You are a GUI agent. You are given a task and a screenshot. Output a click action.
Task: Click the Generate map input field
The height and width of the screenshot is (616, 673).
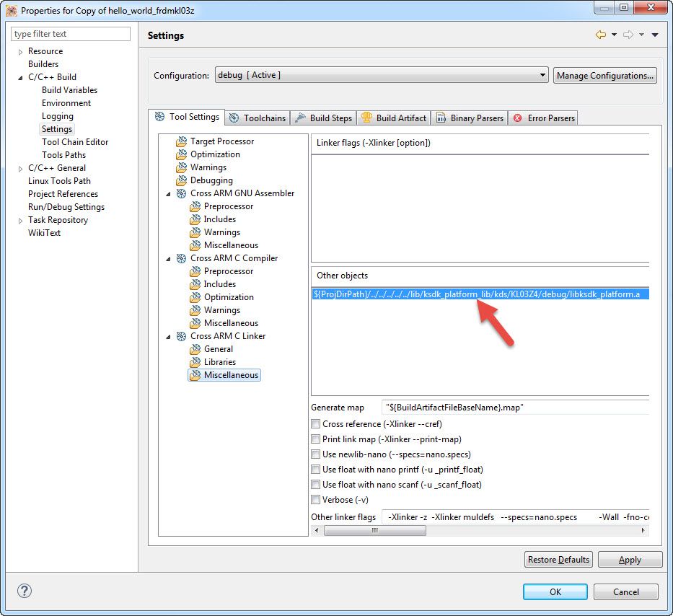[x=515, y=408]
